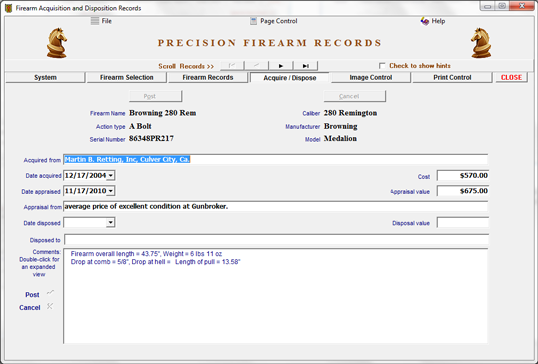Click the File menu list icon
This screenshot has height=364, width=538.
coord(95,21)
